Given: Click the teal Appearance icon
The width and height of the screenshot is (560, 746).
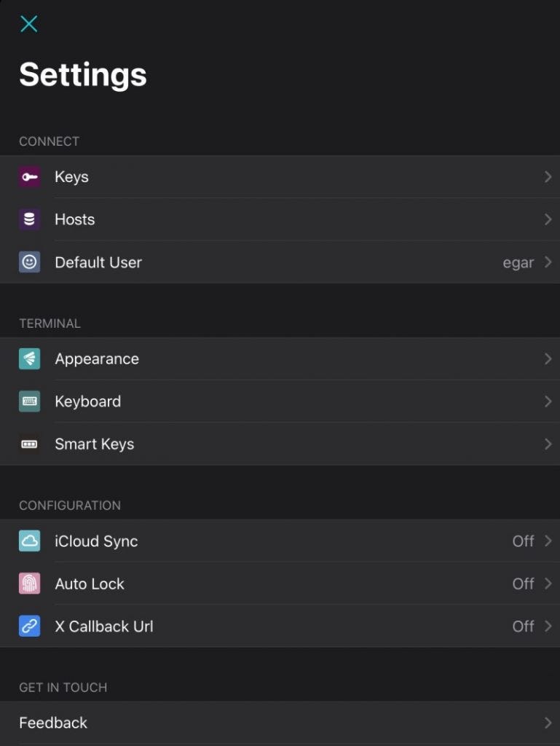Looking at the screenshot, I should pos(29,358).
